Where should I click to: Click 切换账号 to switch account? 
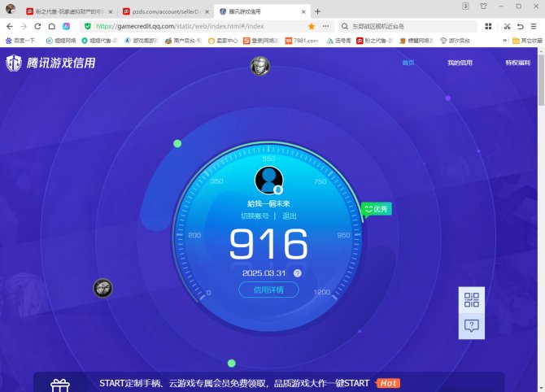click(255, 216)
